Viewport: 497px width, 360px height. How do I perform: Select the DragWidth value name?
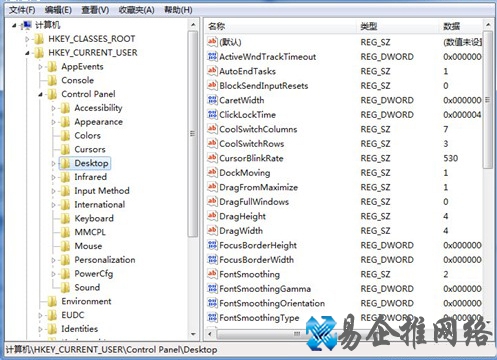(x=241, y=231)
